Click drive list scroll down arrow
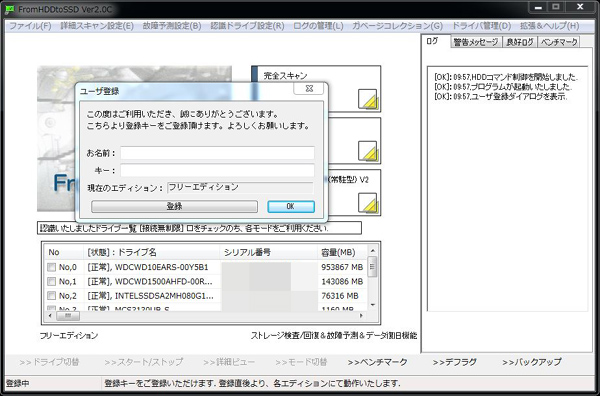600x396 pixels. coord(373,305)
